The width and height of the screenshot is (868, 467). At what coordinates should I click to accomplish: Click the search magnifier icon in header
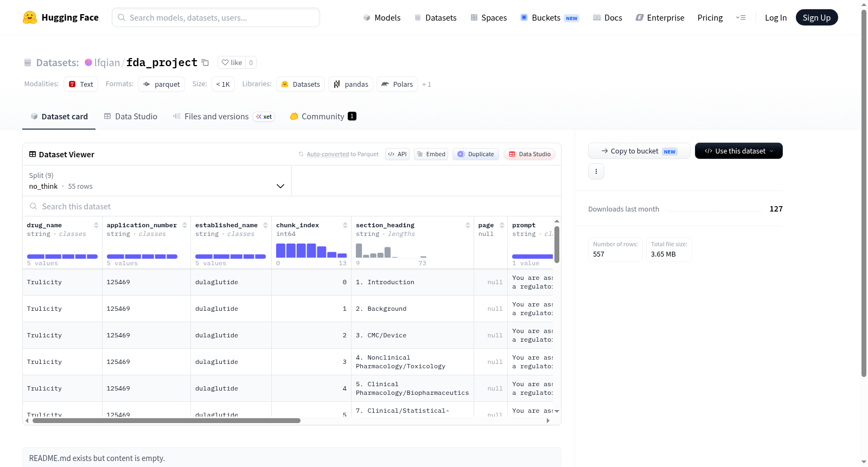pos(122,17)
